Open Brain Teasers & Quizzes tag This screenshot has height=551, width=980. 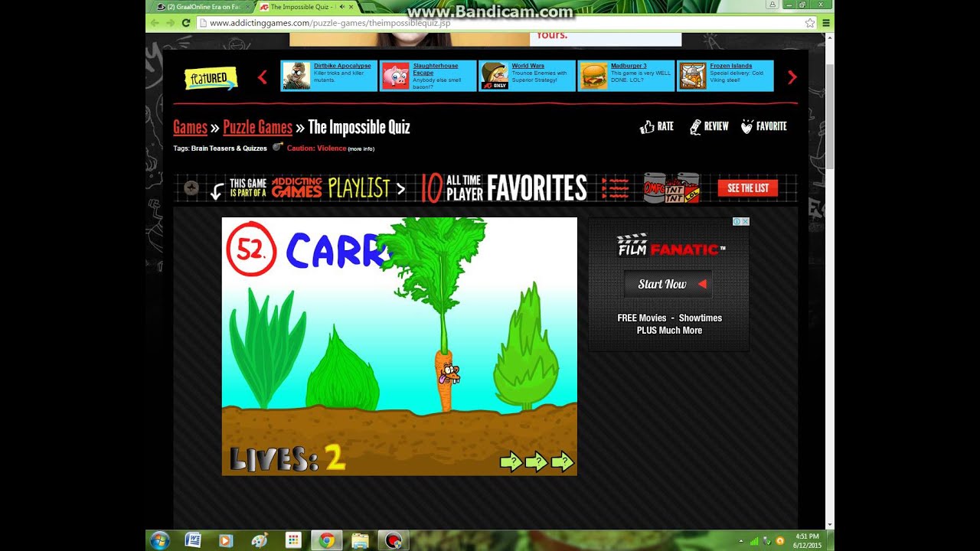click(x=229, y=148)
